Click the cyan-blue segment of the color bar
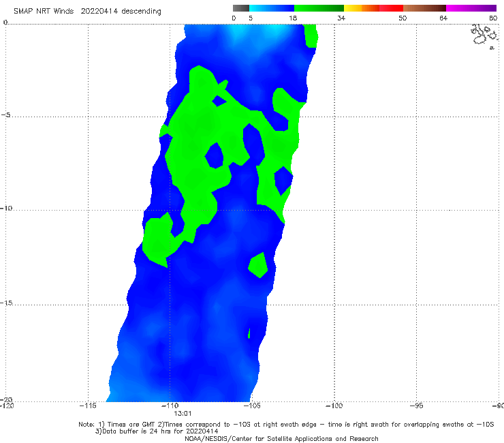This screenshot has height=443, width=504. coord(272,8)
